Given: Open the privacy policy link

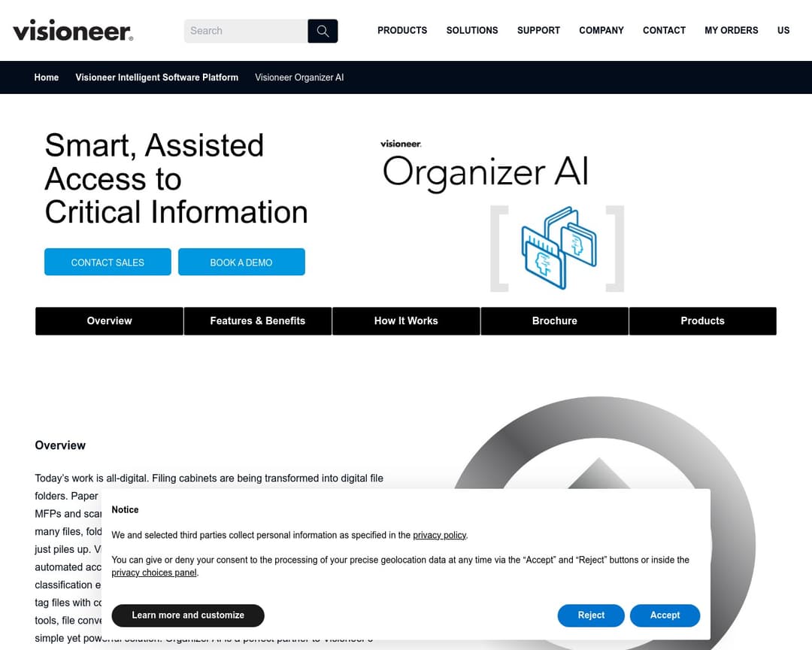Looking at the screenshot, I should pos(440,535).
